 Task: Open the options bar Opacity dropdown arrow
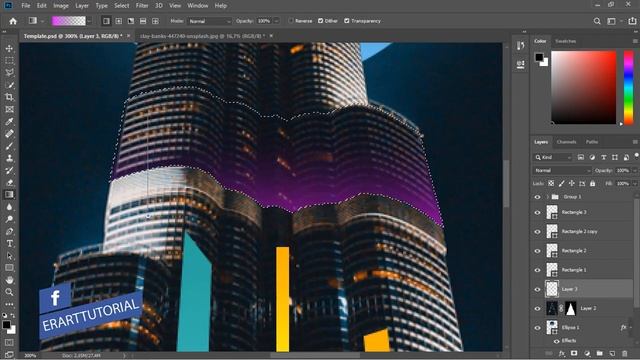coord(276,21)
